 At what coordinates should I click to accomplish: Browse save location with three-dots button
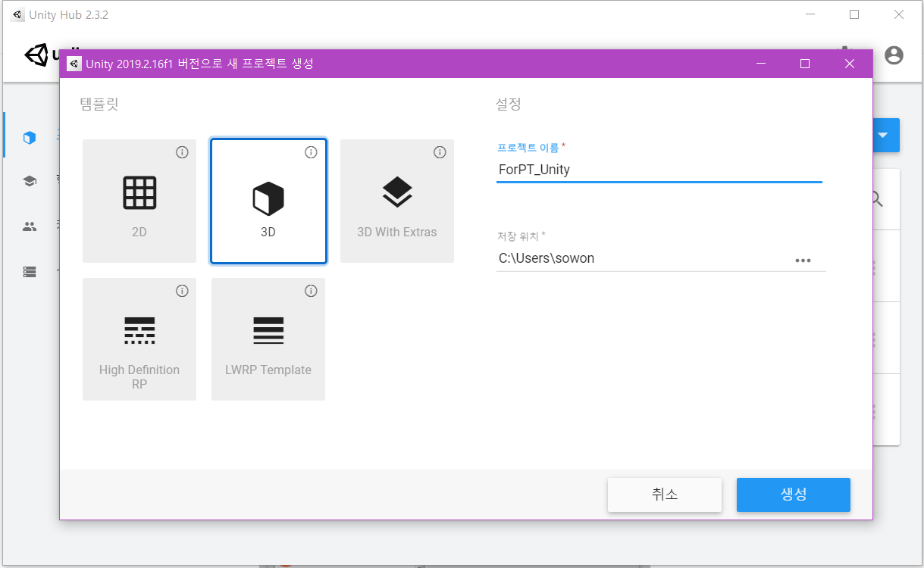[803, 260]
